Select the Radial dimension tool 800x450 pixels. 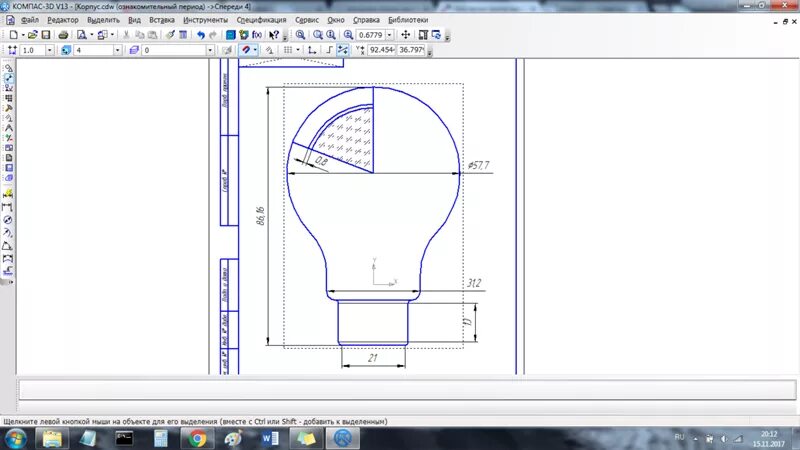click(x=8, y=233)
